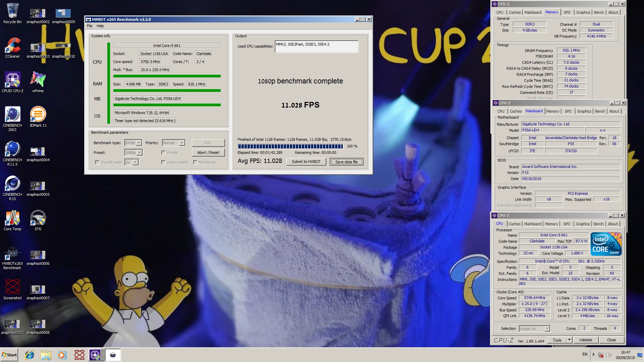Click the Used CPU capabilities text box
644x362 pixels.
pos(316,47)
